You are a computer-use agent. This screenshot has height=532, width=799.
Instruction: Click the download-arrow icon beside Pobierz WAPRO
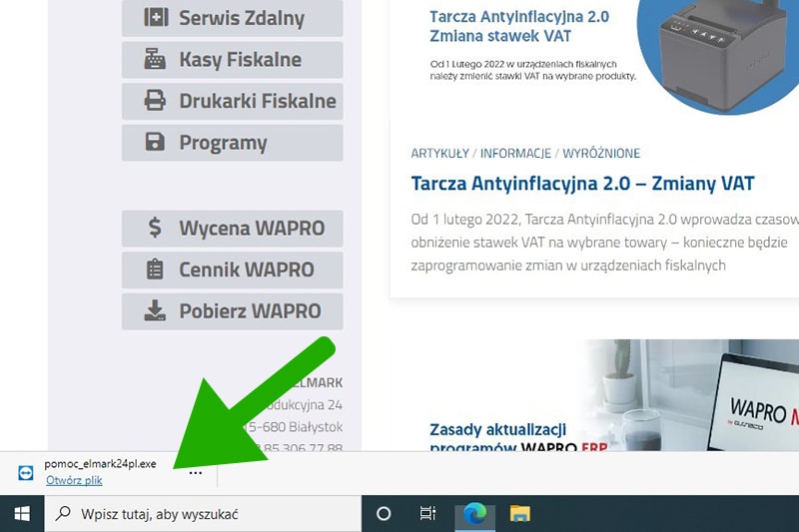pyautogui.click(x=155, y=310)
